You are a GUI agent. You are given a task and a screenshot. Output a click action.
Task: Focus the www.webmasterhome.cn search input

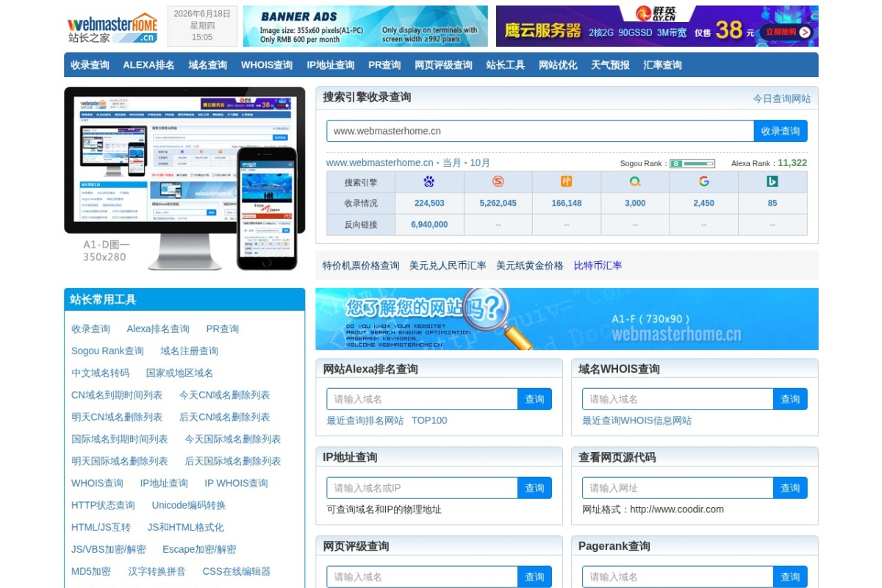pos(540,131)
